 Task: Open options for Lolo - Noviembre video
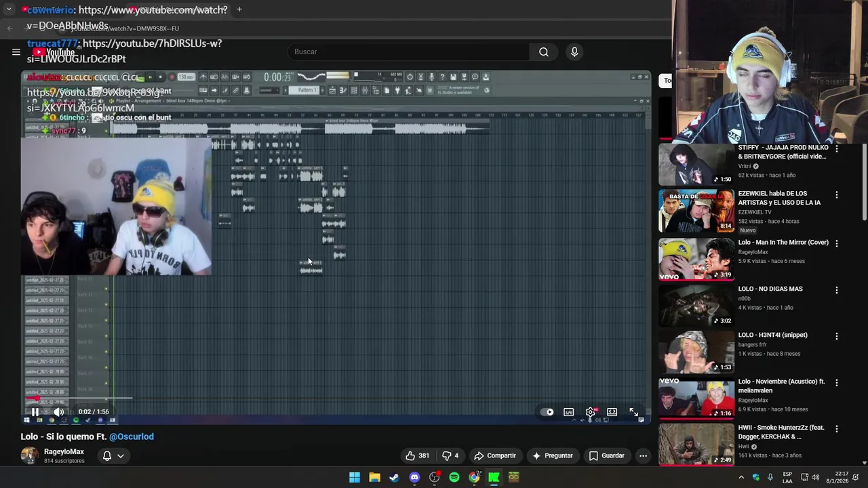pos(837,383)
